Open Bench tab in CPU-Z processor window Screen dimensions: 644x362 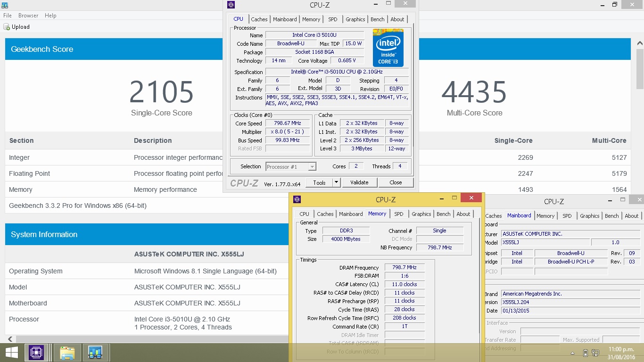tap(378, 19)
